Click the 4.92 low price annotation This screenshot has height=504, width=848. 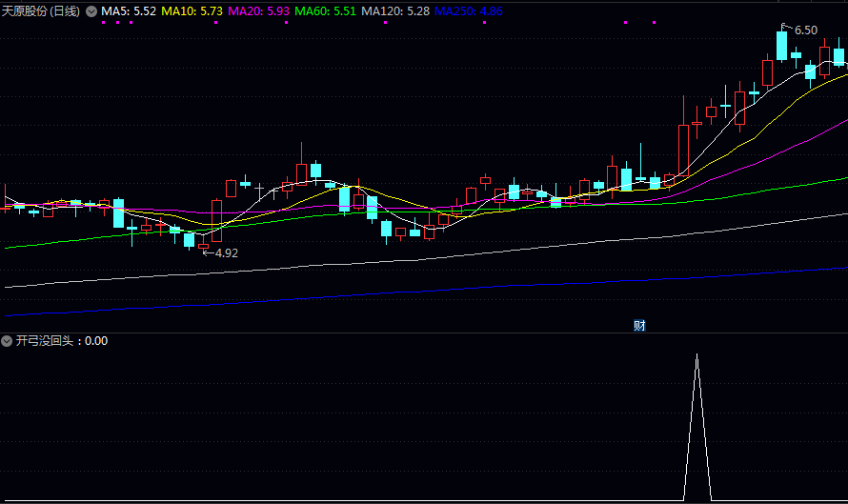tap(226, 253)
